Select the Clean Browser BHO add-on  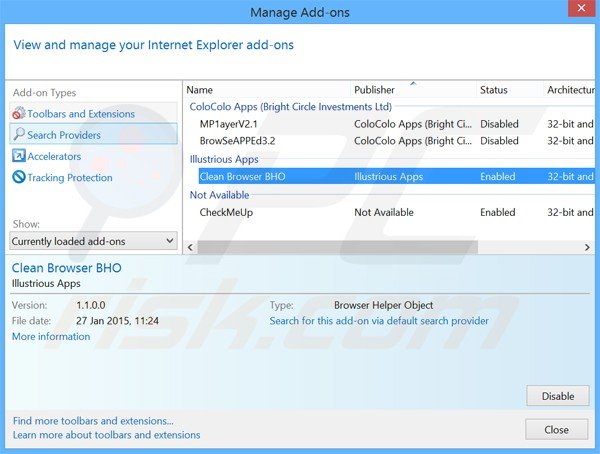tap(396, 176)
